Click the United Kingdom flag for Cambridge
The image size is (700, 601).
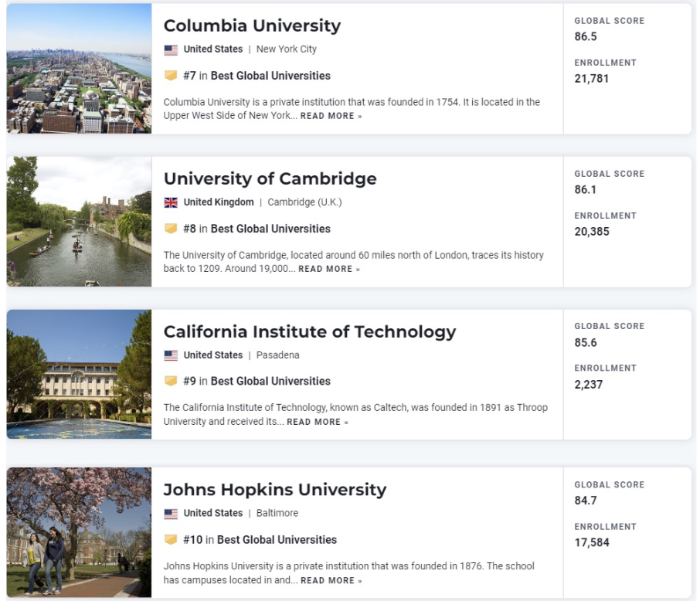point(172,202)
